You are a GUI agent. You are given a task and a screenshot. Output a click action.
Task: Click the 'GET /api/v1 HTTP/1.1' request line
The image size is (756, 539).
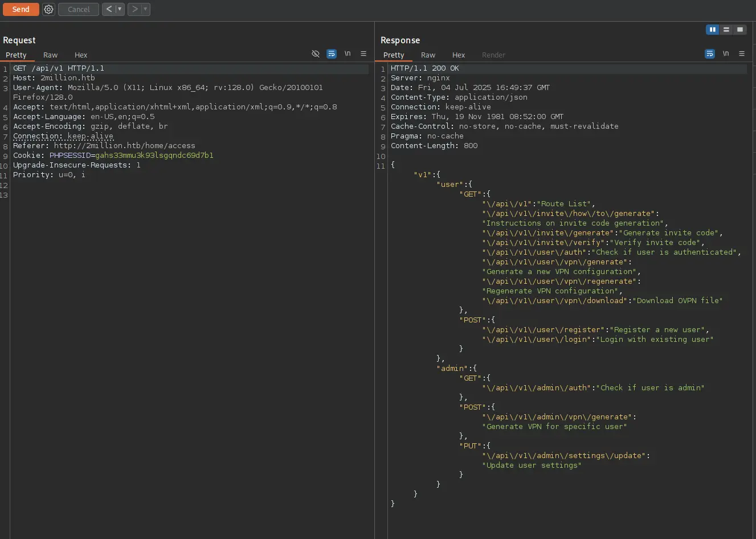pos(59,68)
